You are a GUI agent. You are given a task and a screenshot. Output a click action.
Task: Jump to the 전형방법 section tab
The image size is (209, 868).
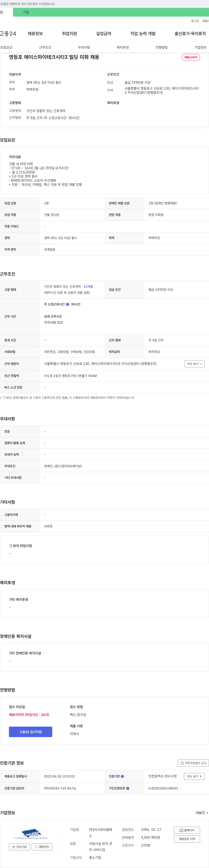coord(162,48)
